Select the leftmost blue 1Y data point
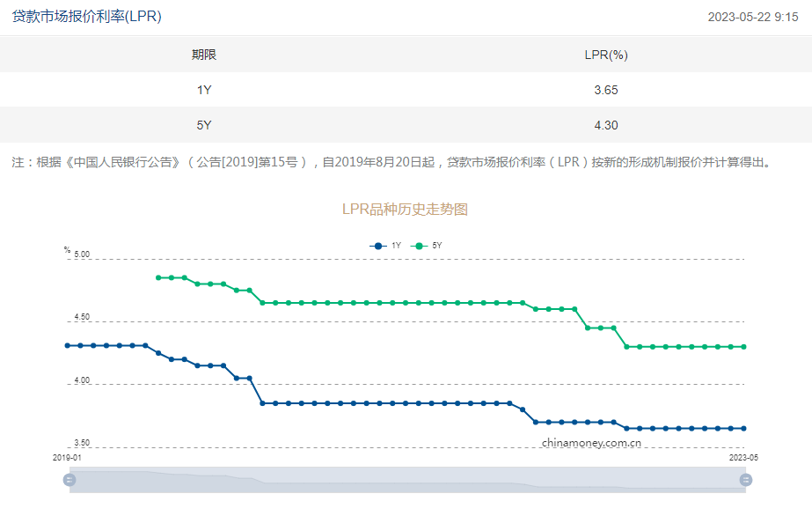Image resolution: width=812 pixels, height=516 pixels. click(68, 345)
